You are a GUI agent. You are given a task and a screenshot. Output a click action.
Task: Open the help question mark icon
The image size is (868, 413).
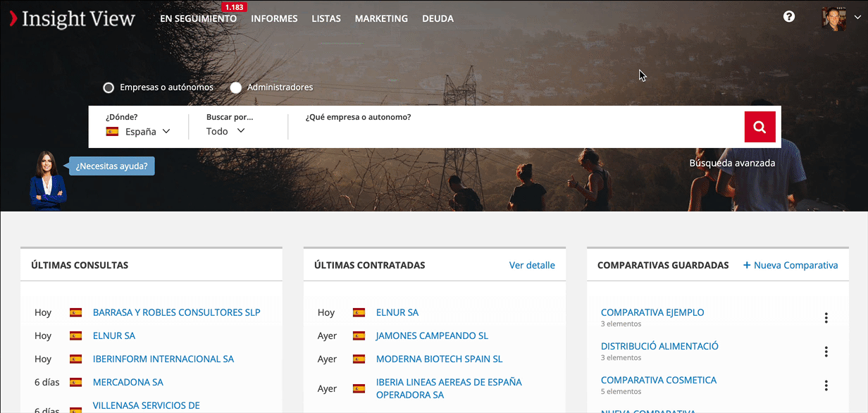coord(789,16)
